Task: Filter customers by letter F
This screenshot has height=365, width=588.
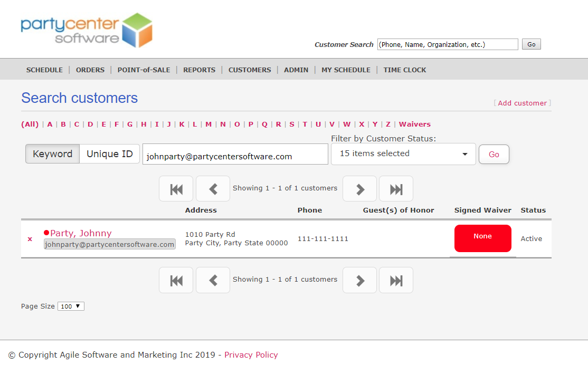Action: click(x=117, y=124)
